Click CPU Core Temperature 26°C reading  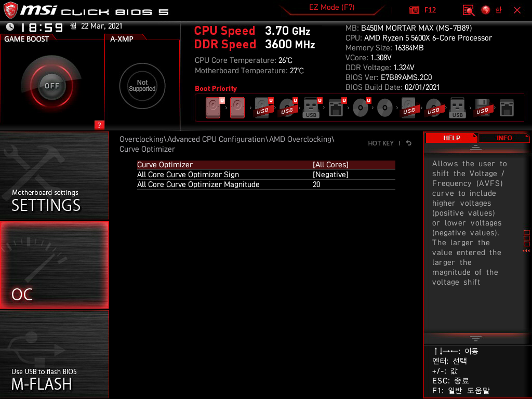243,60
